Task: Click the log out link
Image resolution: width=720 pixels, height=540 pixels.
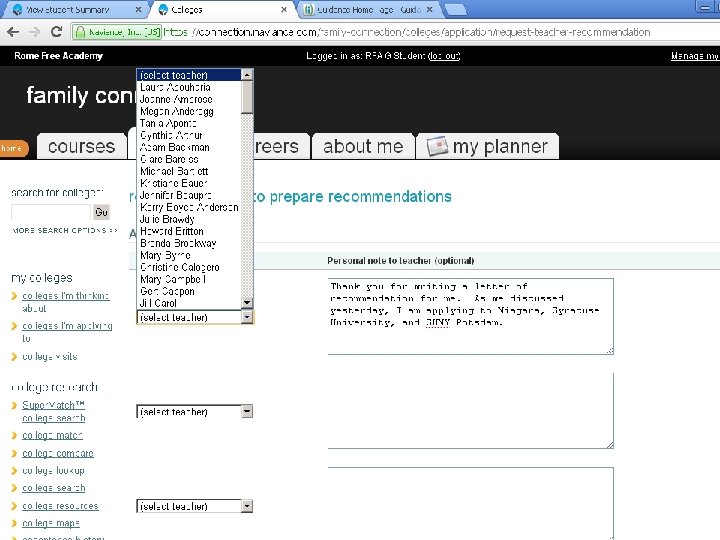Action: coord(444,56)
